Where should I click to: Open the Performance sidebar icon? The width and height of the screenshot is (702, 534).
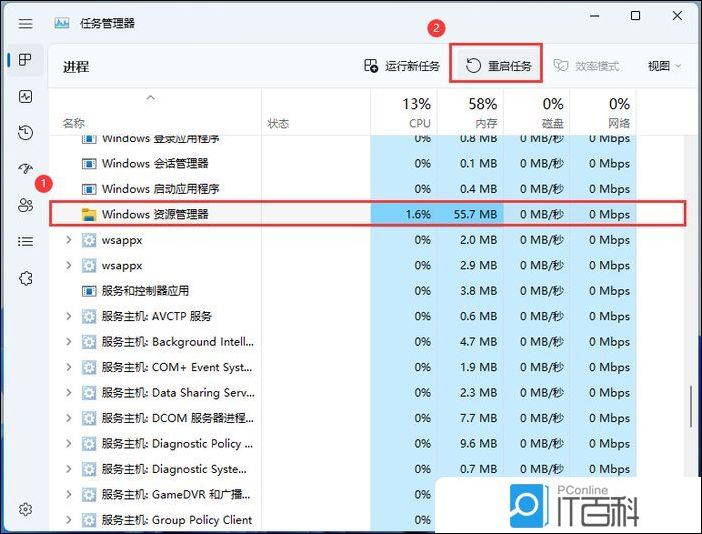(26, 96)
